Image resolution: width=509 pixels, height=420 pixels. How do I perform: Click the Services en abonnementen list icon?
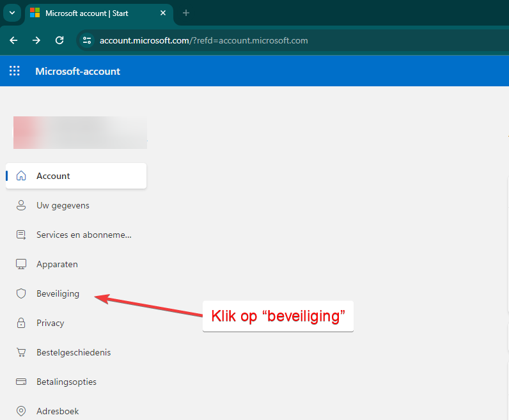click(x=21, y=235)
